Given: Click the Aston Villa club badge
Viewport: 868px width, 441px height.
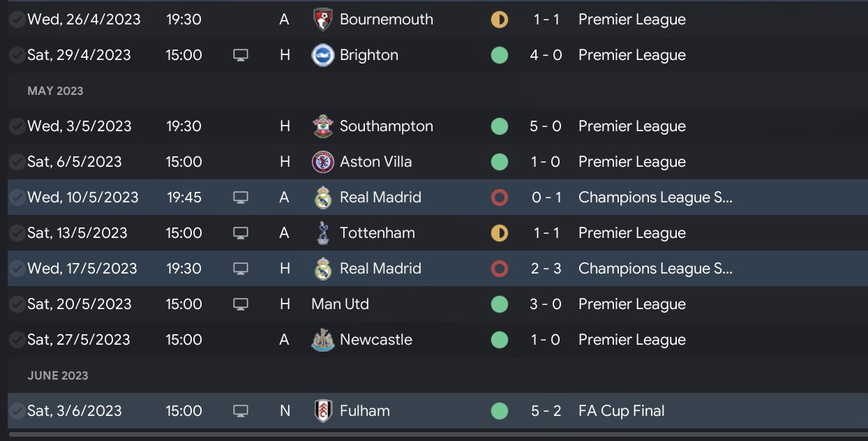Looking at the screenshot, I should [322, 162].
